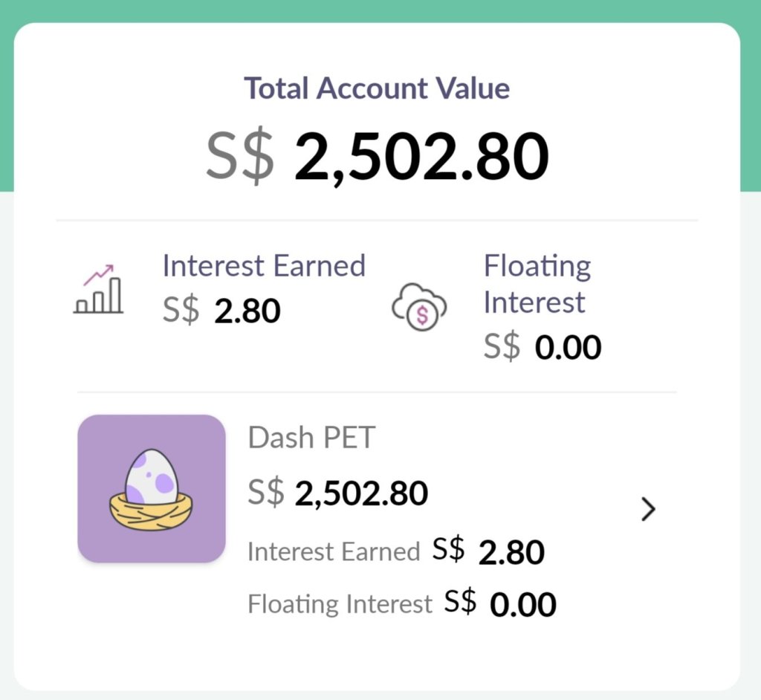The width and height of the screenshot is (761, 700).
Task: Select the large S$ 2,502.80 total amount
Action: (377, 158)
